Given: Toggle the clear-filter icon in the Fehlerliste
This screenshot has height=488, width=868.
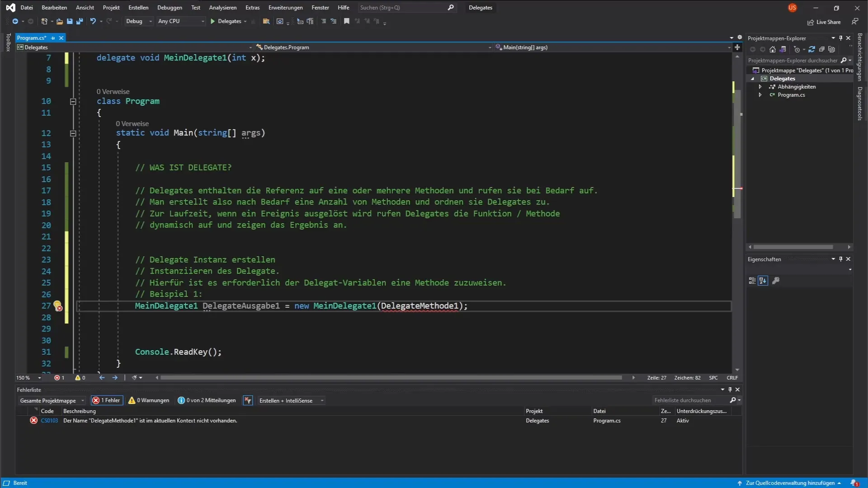Looking at the screenshot, I should coord(248,400).
